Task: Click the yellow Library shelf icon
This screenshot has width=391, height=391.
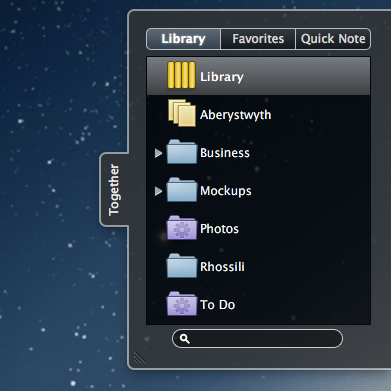Action: (181, 75)
